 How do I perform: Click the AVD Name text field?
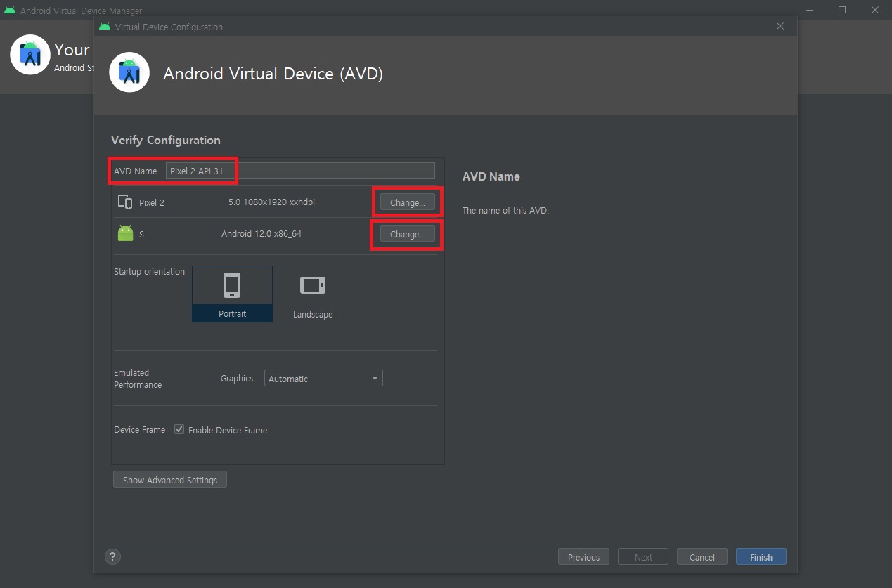pos(300,171)
